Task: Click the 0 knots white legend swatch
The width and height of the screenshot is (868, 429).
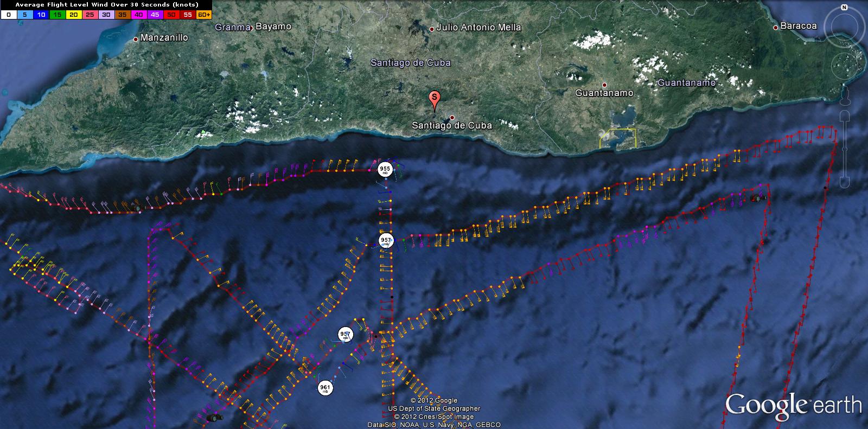Action: point(8,15)
